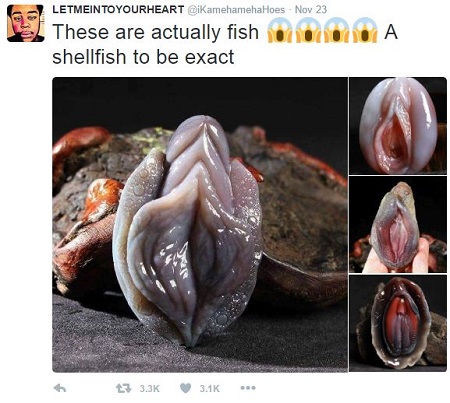Click the "shellfish to be exact" tweet text
This screenshot has height=403, width=450.
point(143,57)
